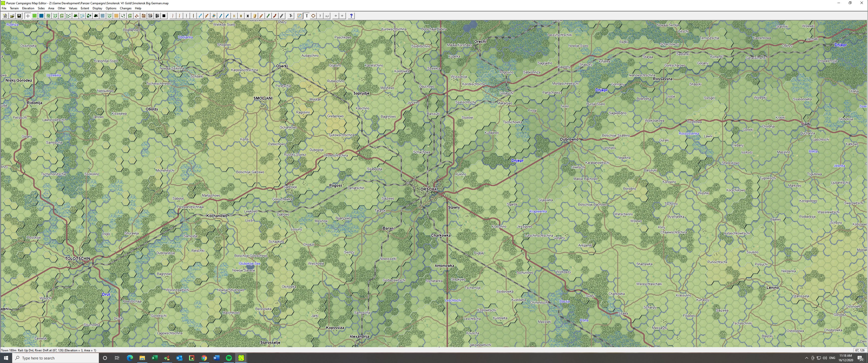Viewport: 868px width, 363px height.
Task: Select the green road drawing tool
Action: point(268,16)
